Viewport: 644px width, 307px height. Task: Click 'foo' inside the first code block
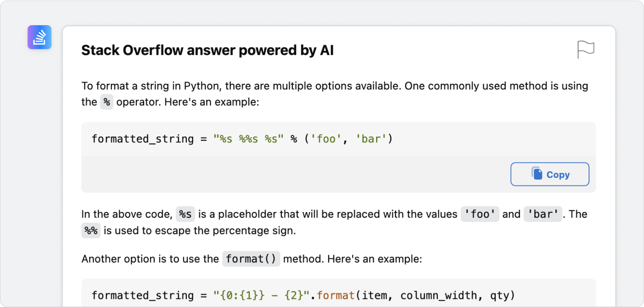327,139
